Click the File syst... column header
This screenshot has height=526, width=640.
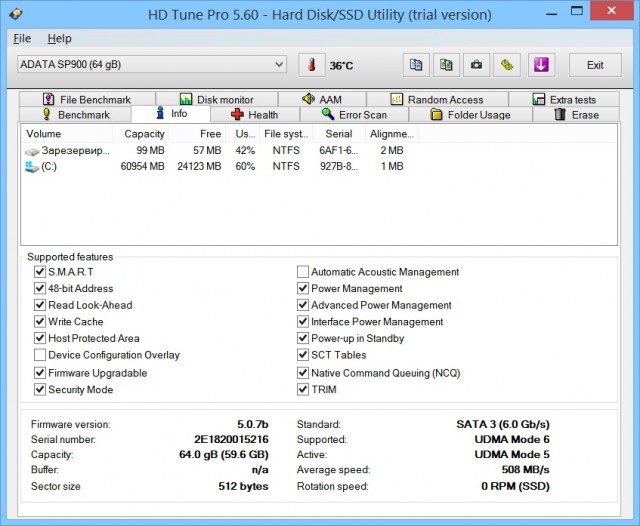(286, 134)
